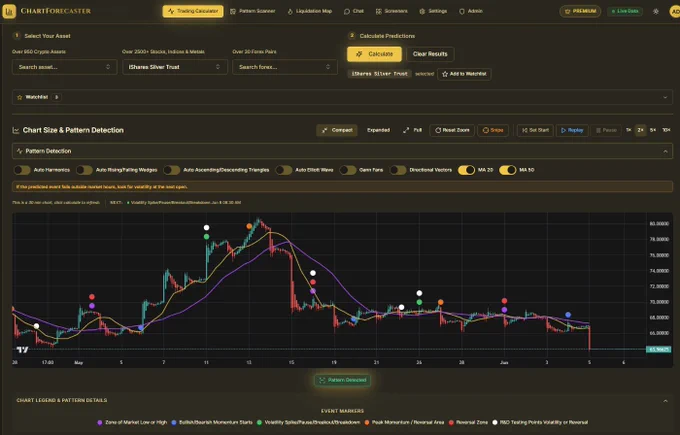Open the Pattern Scanner tab
This screenshot has height=435, width=680.
click(252, 11)
